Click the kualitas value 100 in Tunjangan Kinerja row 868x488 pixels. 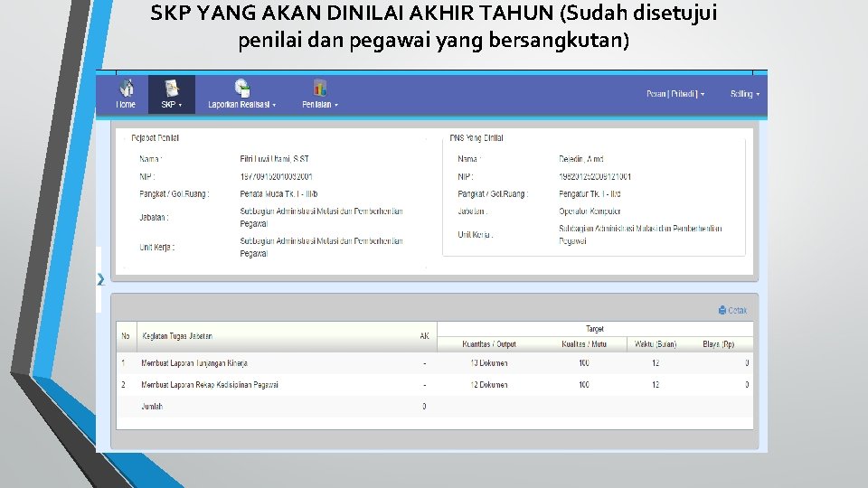584,363
